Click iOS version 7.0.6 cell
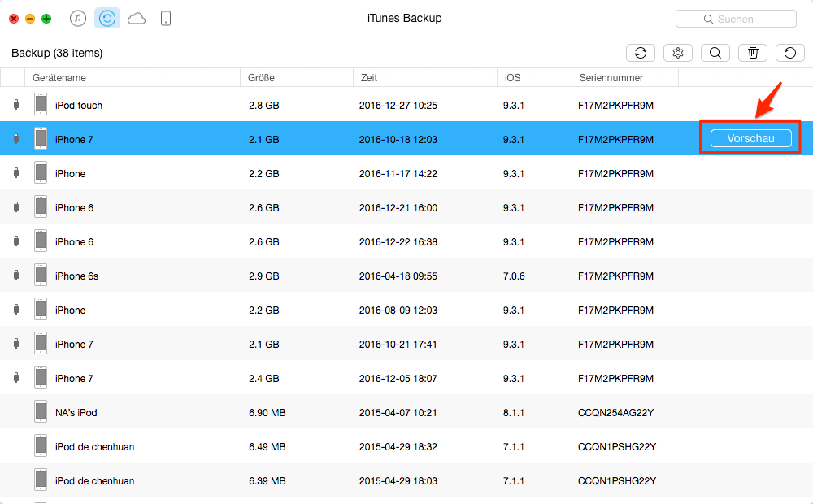 pyautogui.click(x=514, y=276)
